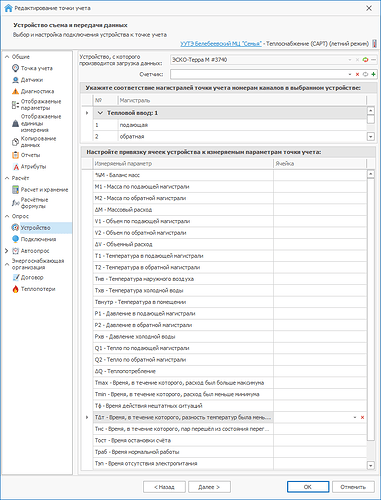This screenshot has width=381, height=500.
Task: Select Договор in the sidebar
Action: point(32,277)
